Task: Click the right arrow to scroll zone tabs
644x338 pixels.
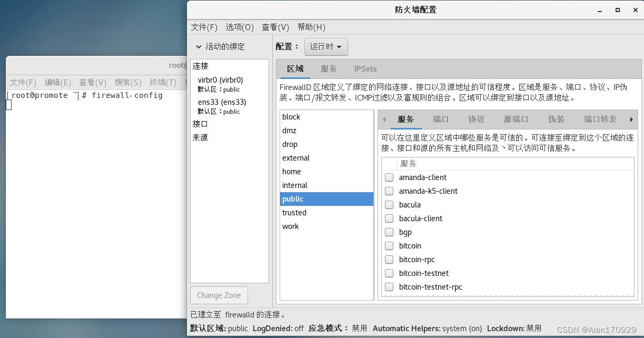Action: click(631, 119)
